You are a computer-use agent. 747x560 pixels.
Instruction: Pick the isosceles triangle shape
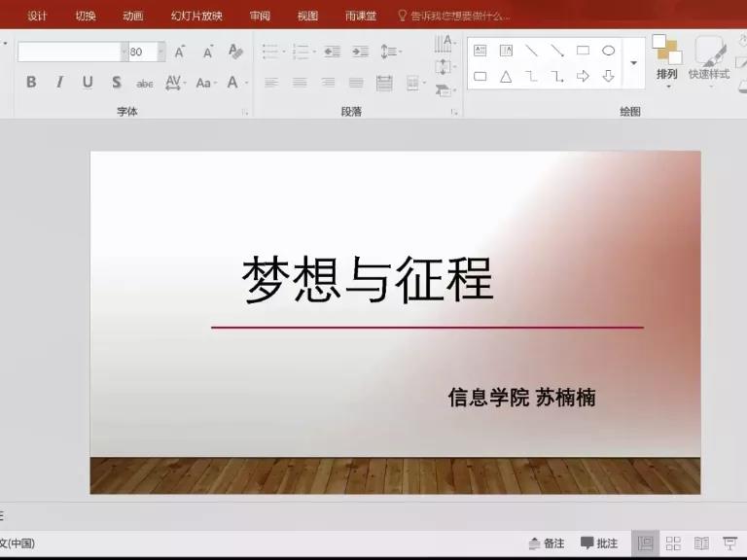(x=506, y=76)
